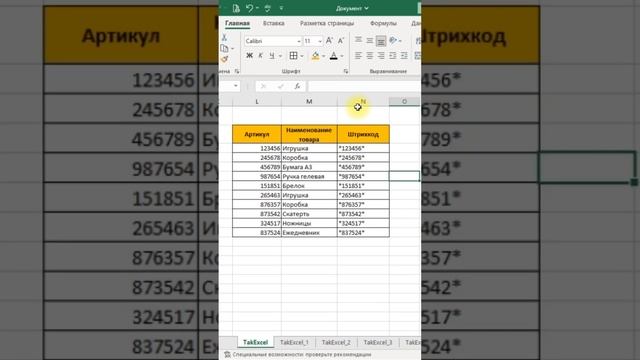This screenshot has height=360, width=640.
Task: Open the Name Box dropdown arrow
Action: (x=236, y=86)
